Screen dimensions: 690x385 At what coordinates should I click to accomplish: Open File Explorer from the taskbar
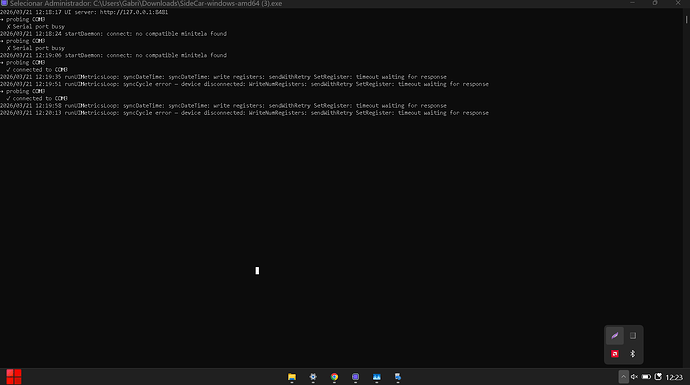pyautogui.click(x=292, y=377)
